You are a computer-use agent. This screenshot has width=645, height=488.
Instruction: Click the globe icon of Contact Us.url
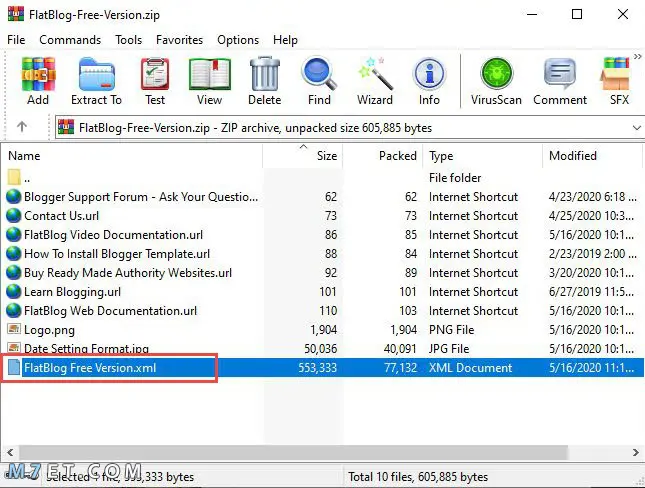coord(13,216)
